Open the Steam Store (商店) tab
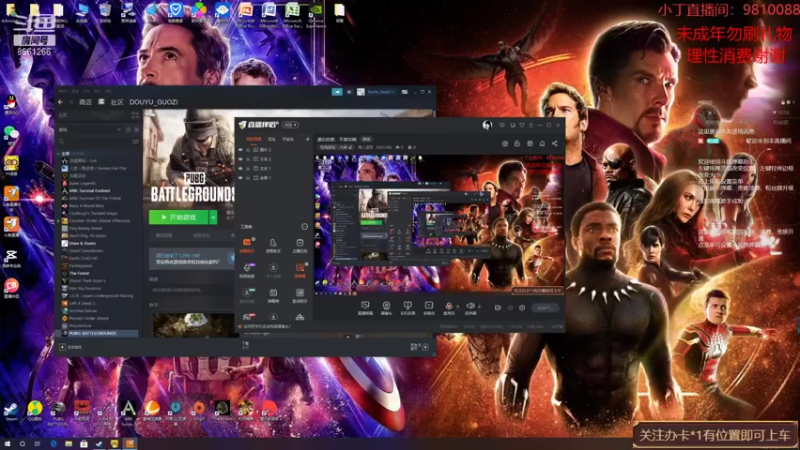The height and width of the screenshot is (450, 800). 85,102
